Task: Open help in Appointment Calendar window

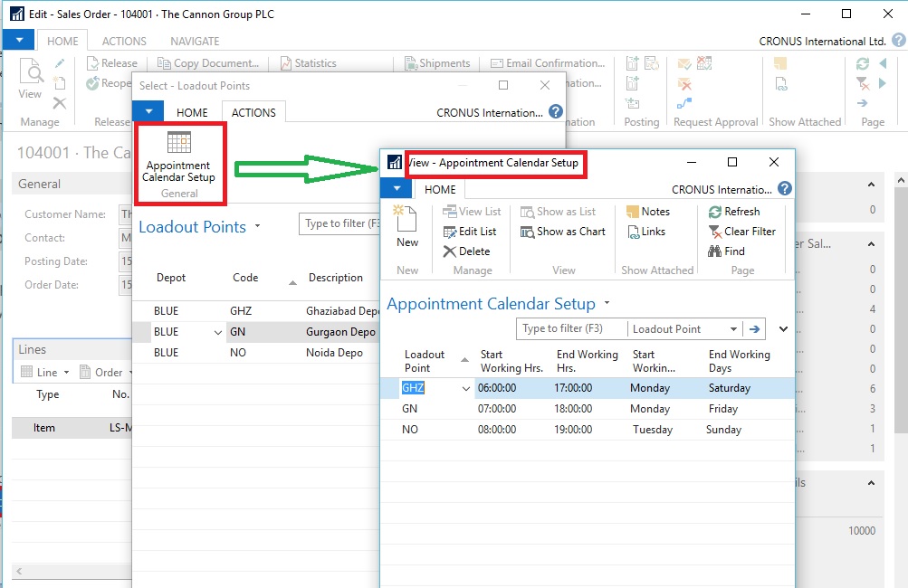Action: click(784, 189)
